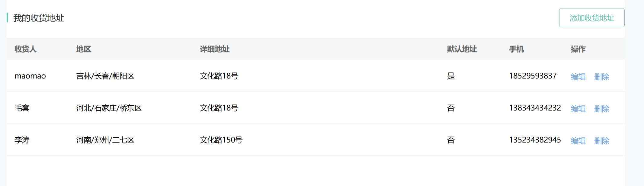Click the 添加收货地址 button
This screenshot has height=186, width=644.
pyautogui.click(x=591, y=18)
